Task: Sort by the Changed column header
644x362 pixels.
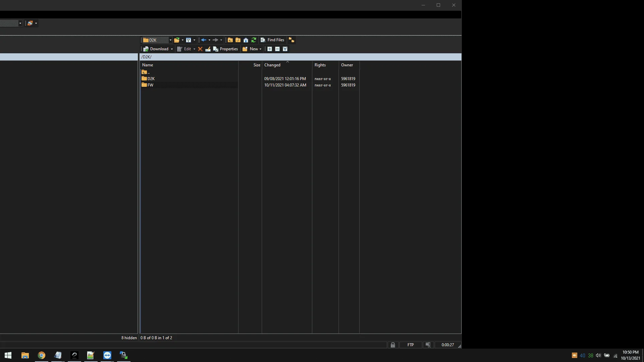Action: pyautogui.click(x=287, y=65)
